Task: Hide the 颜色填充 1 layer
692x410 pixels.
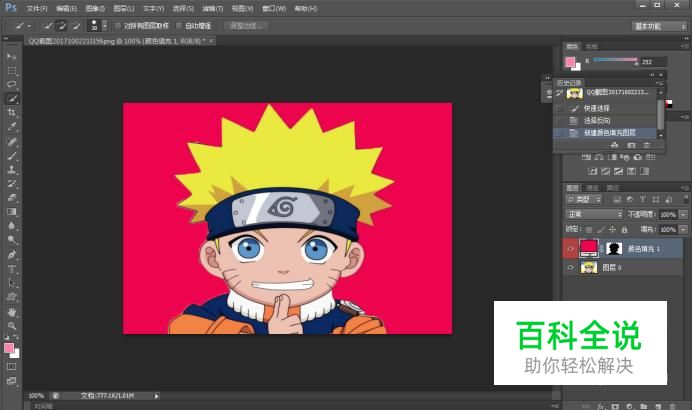Action: click(570, 249)
